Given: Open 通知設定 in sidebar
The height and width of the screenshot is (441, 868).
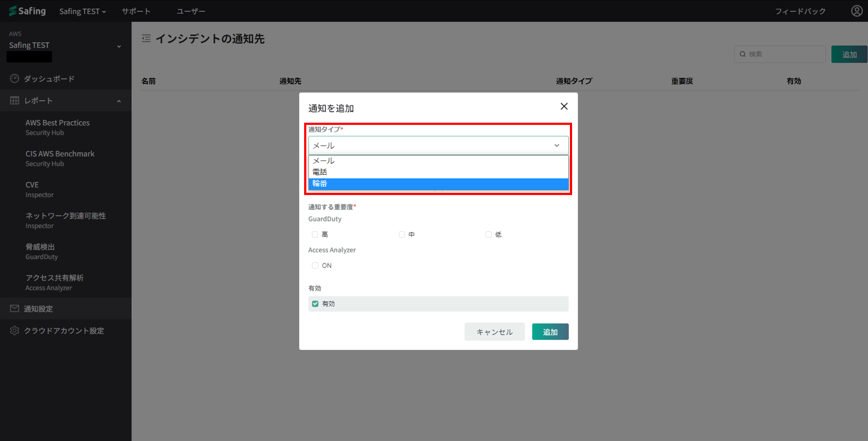Looking at the screenshot, I should point(66,308).
